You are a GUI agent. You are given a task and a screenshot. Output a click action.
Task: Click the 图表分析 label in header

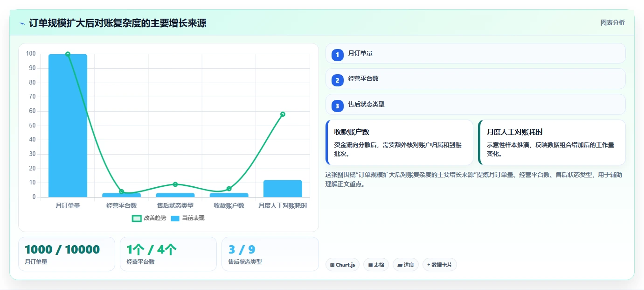tap(612, 23)
